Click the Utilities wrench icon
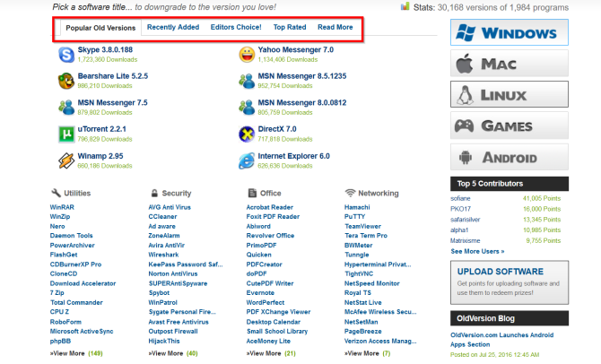The image size is (601, 364). pos(56,193)
